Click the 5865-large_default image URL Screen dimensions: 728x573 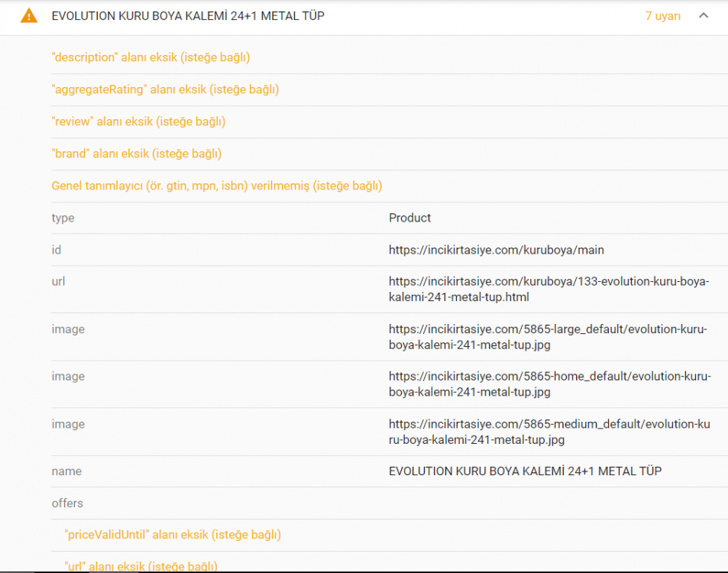point(548,337)
